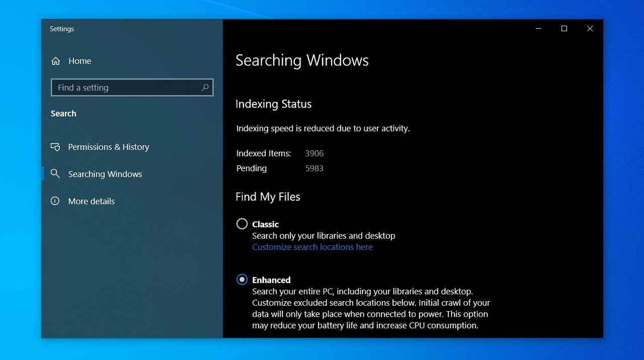Image resolution: width=644 pixels, height=360 pixels.
Task: Click the Search section header in sidebar
Action: tap(63, 114)
